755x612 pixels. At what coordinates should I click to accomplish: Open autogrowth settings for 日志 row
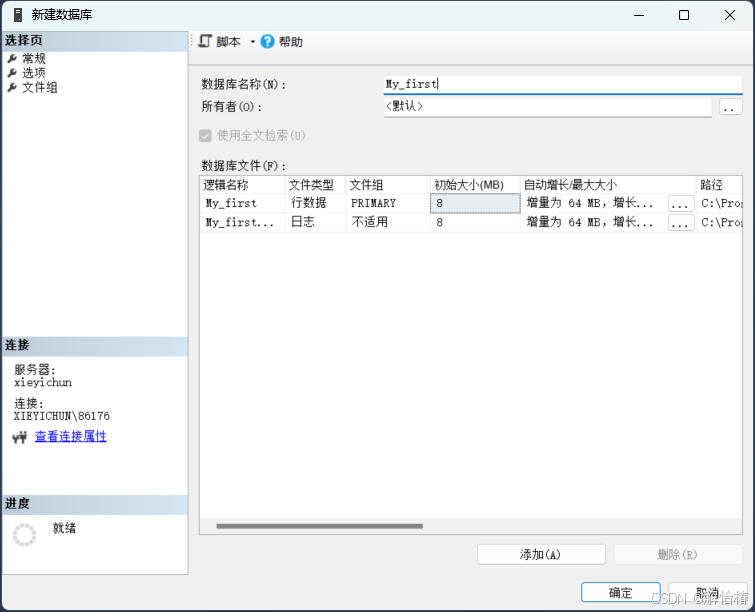(x=681, y=222)
